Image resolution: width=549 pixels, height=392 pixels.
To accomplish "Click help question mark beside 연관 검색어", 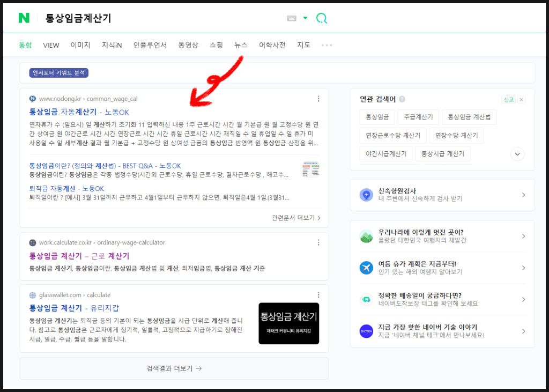I will [402, 99].
